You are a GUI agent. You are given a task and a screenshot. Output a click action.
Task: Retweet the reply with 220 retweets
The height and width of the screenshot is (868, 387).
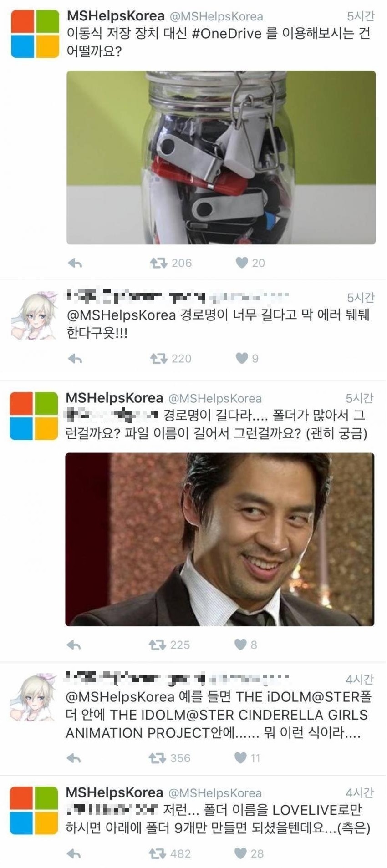159,358
